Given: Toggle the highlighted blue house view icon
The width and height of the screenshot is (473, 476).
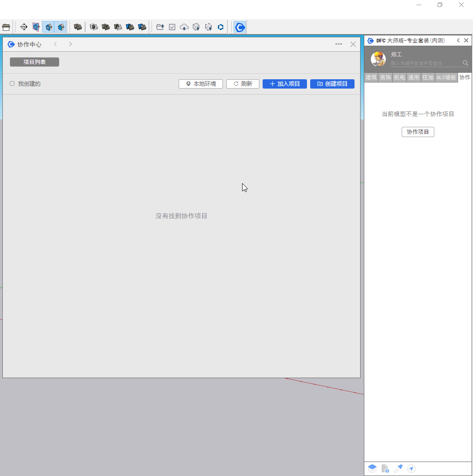Looking at the screenshot, I should 49,27.
